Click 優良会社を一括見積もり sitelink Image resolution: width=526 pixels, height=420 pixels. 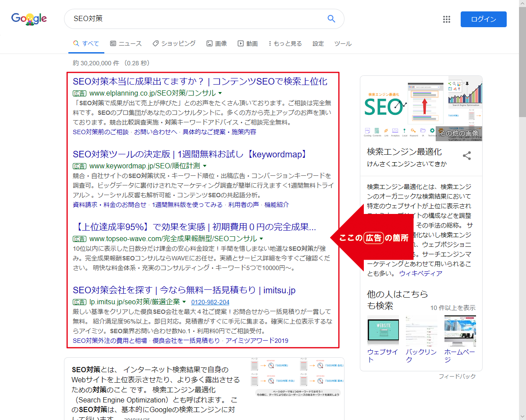186,341
